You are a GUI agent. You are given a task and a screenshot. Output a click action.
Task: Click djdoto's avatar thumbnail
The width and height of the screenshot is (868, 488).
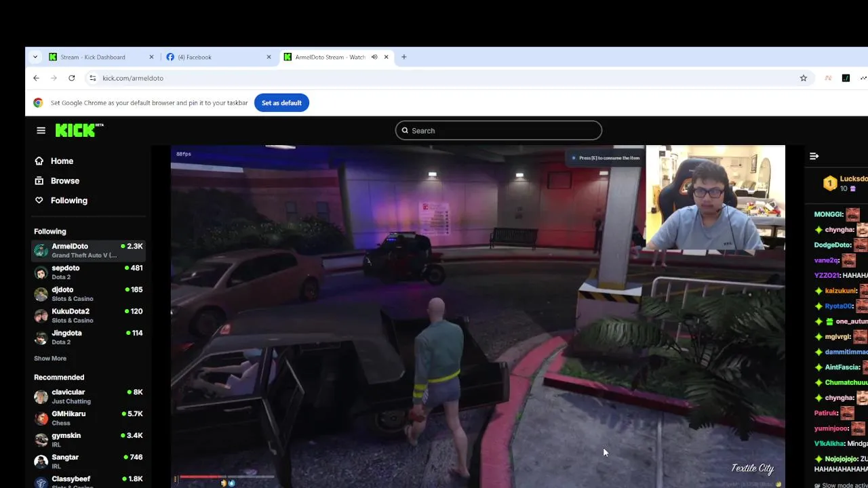click(41, 294)
